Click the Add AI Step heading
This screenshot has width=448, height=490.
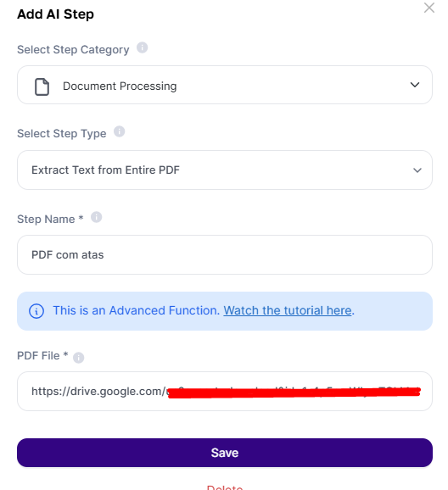(x=55, y=14)
